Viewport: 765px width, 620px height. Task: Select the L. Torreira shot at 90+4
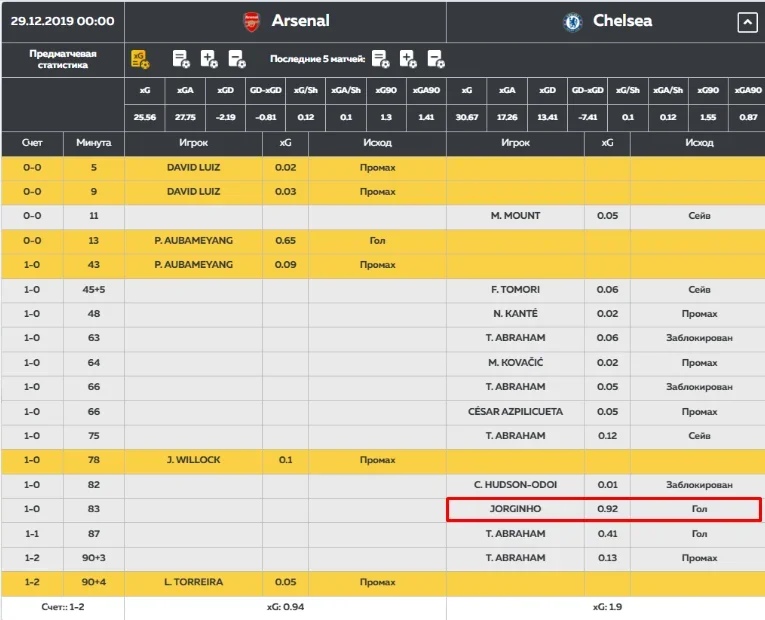194,582
